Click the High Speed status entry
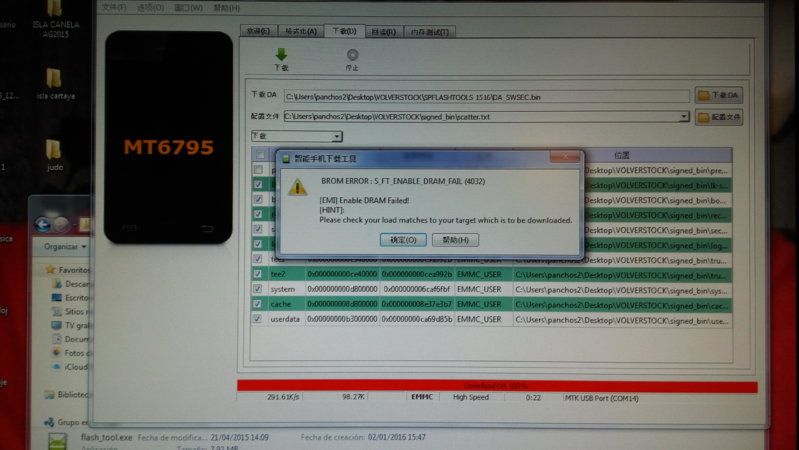This screenshot has width=799, height=450. point(471,397)
